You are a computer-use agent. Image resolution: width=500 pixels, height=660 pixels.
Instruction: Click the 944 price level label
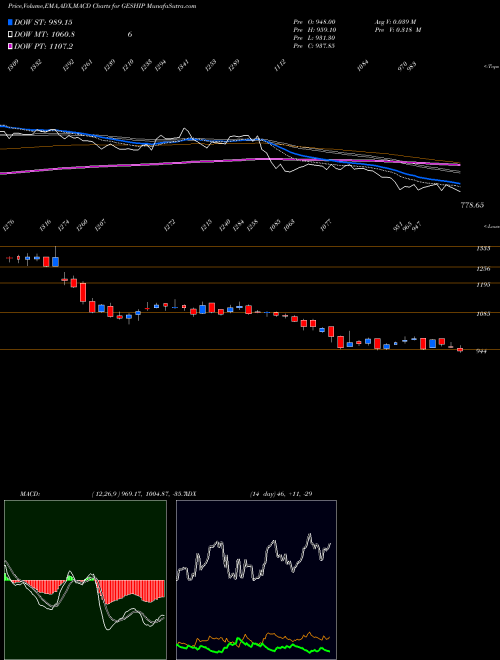(481, 351)
